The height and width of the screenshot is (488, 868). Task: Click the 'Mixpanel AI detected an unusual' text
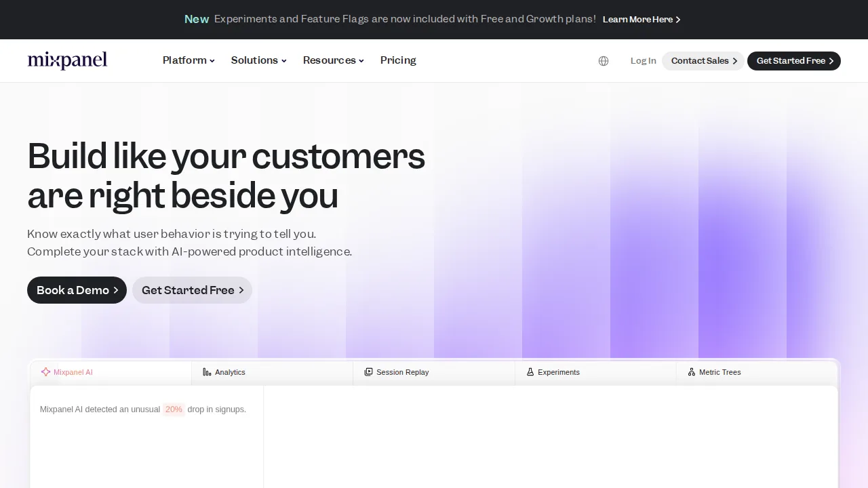point(100,409)
